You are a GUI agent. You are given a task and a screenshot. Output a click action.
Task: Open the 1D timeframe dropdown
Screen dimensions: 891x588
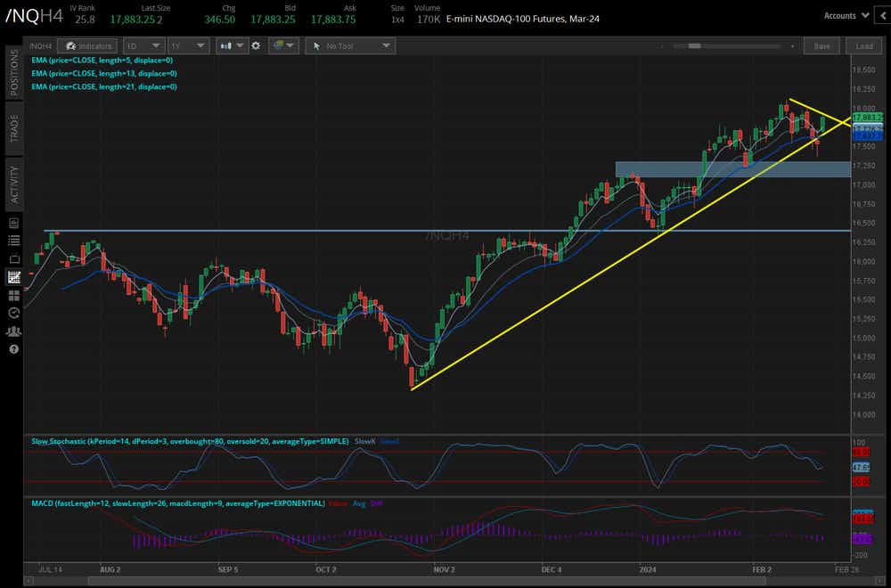pos(143,45)
